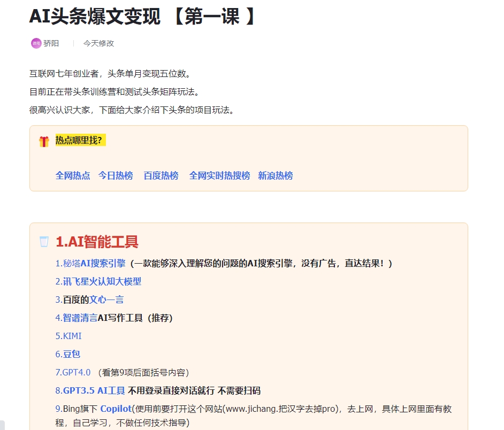The height and width of the screenshot is (430, 504).
Task: Open the 全网热点 link
Action: coord(73,175)
